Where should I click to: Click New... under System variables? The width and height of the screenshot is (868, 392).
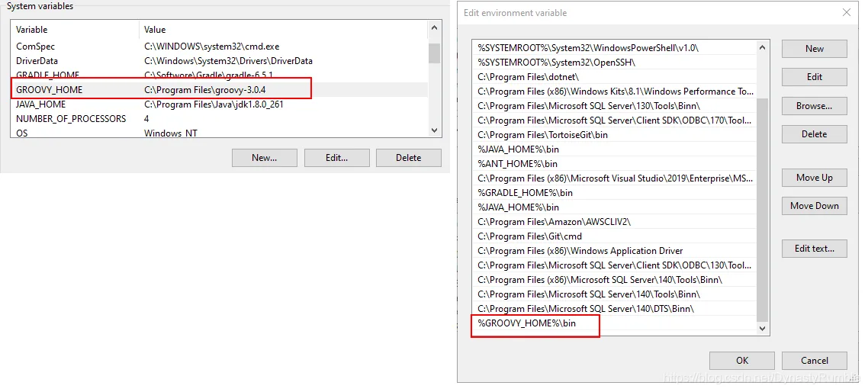[x=265, y=158]
